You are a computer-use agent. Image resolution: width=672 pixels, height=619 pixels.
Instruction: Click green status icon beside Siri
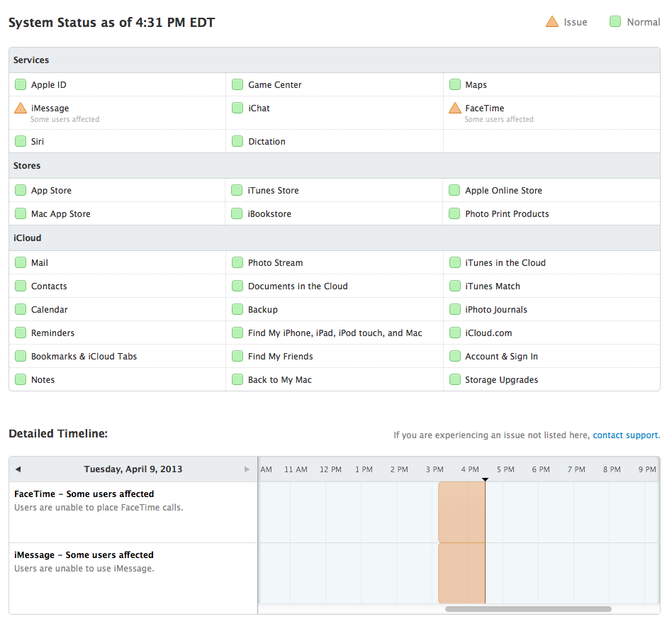(x=21, y=142)
